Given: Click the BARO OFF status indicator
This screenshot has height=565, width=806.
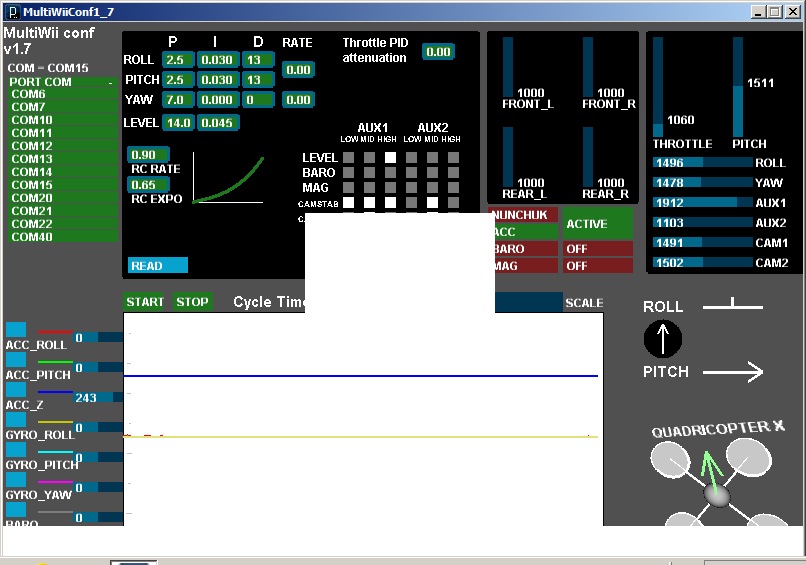Looking at the screenshot, I should point(598,249).
